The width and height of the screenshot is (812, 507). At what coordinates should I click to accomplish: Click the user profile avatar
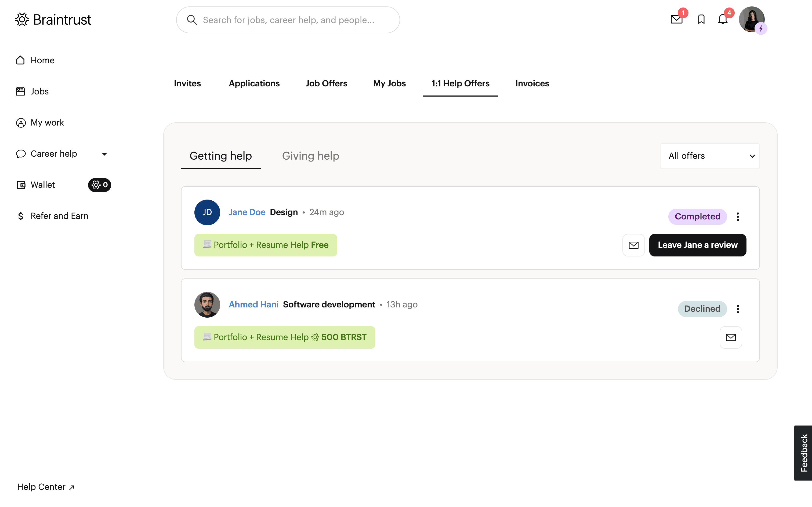point(751,19)
